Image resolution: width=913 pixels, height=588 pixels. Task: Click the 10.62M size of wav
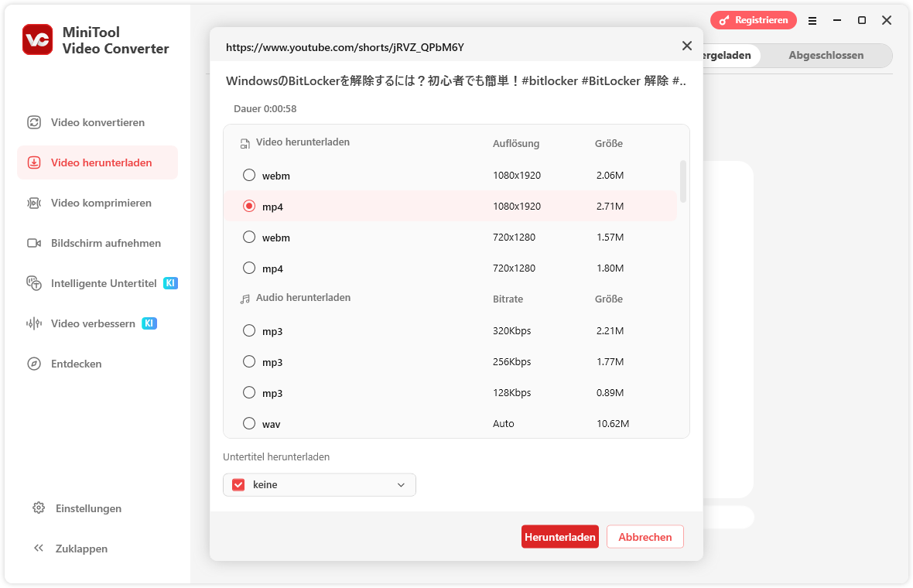(x=613, y=423)
